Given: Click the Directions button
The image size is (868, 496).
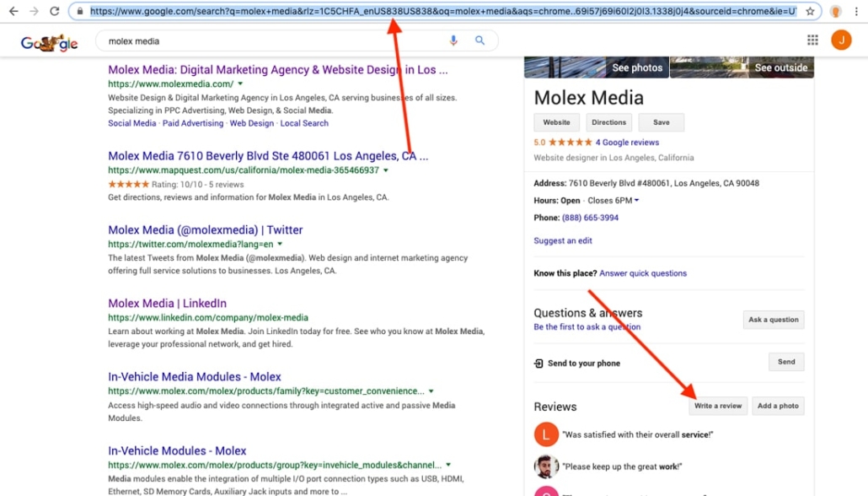Looking at the screenshot, I should [x=608, y=122].
